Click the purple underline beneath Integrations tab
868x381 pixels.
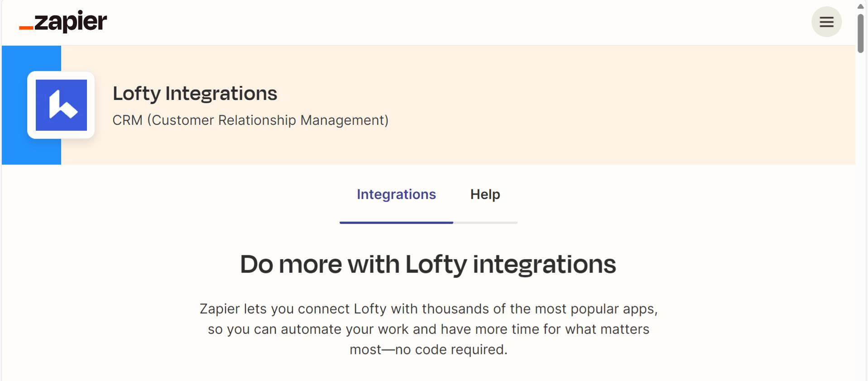point(396,223)
